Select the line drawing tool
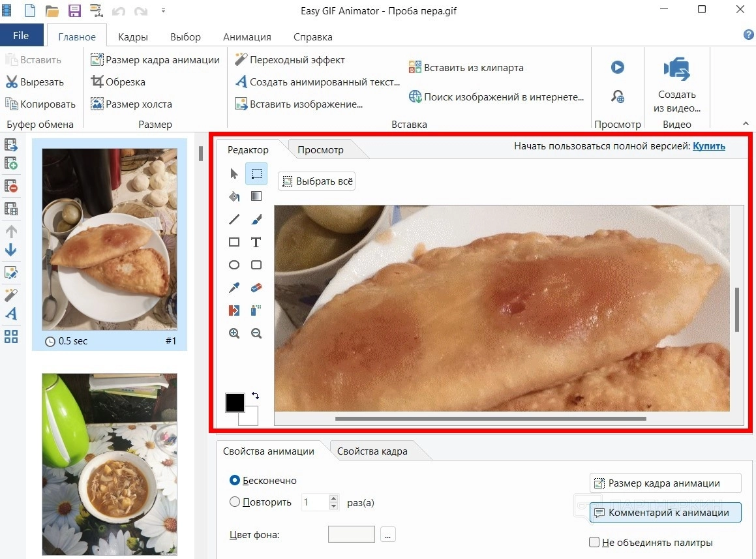Viewport: 756px width, 559px height. 234,219
